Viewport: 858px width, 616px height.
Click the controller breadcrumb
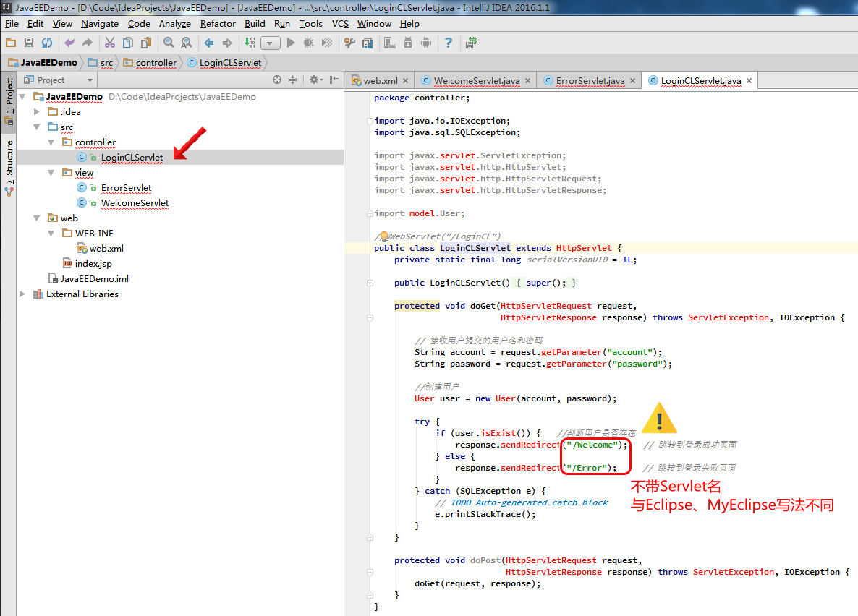point(150,62)
